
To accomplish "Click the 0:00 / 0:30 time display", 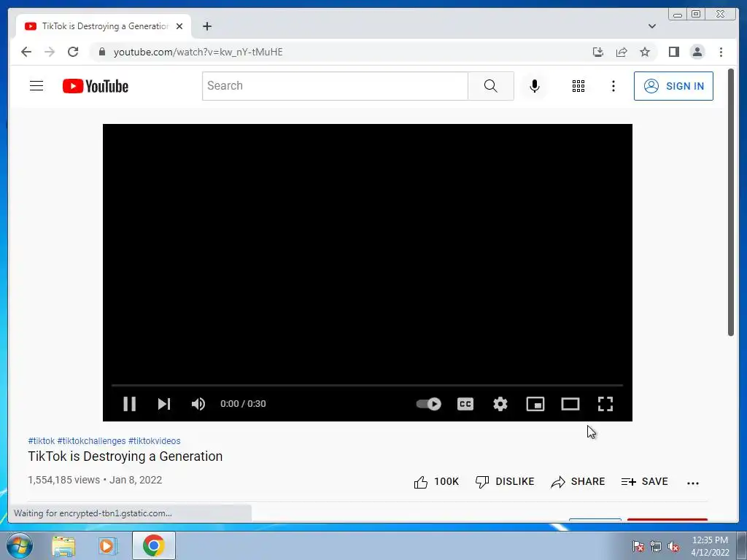I will (x=243, y=404).
